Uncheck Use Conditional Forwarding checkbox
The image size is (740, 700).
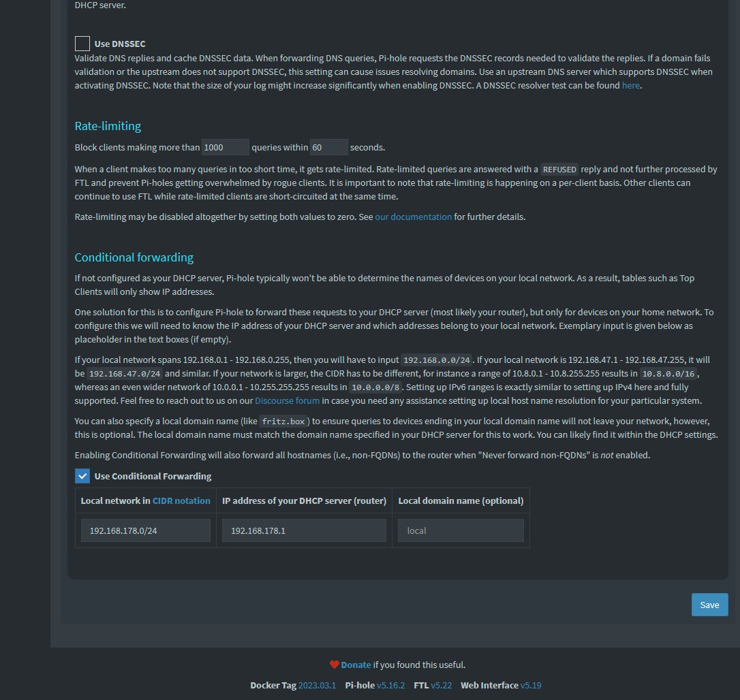pos(82,476)
